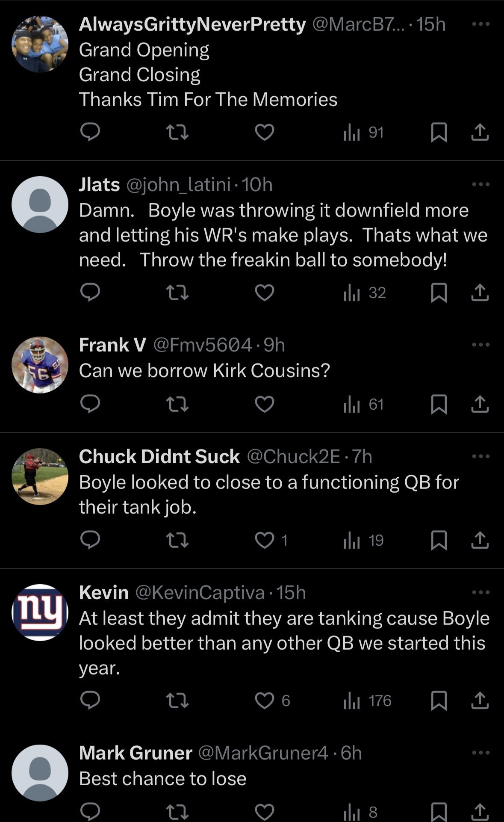Screen dimensions: 504x822
Task: Visit Kevin's NY Giants avatar profile
Action: pos(40,612)
